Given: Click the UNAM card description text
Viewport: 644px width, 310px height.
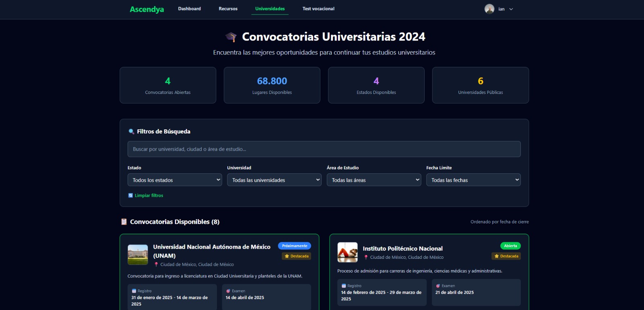Looking at the screenshot, I should tap(215, 276).
